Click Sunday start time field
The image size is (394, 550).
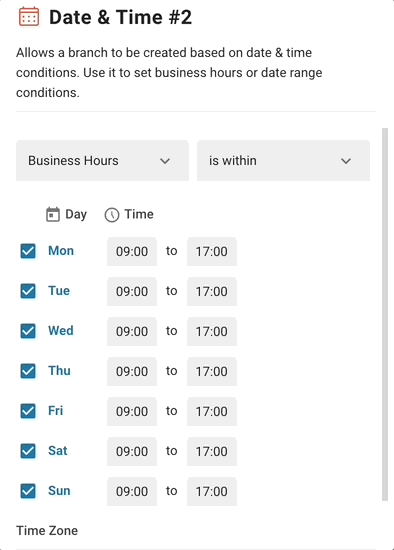pyautogui.click(x=132, y=491)
